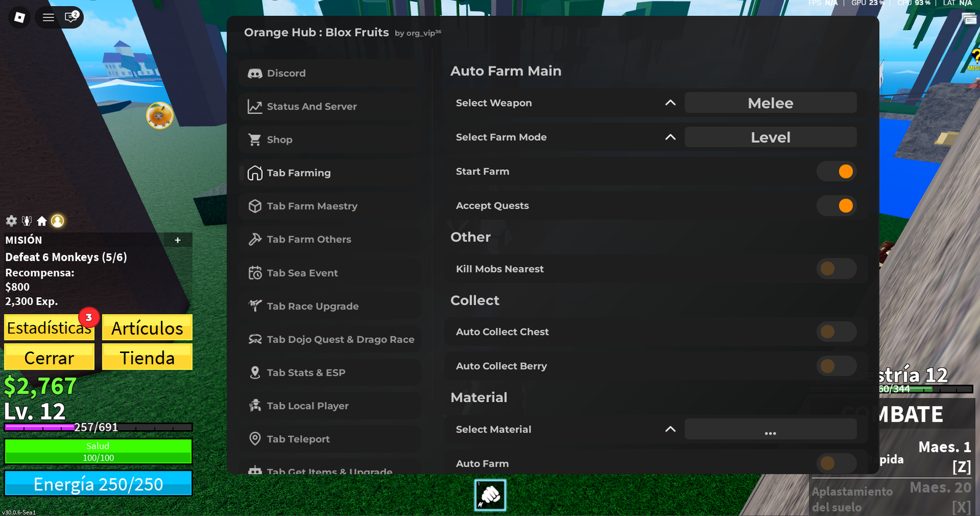
Task: Click the orange fruit compass icon
Action: [x=160, y=115]
